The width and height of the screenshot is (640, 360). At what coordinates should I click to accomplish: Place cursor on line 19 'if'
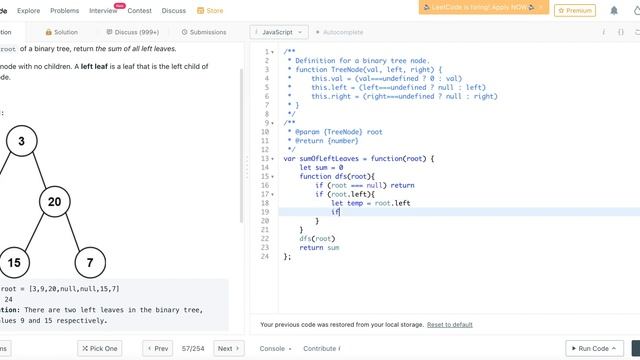point(336,212)
